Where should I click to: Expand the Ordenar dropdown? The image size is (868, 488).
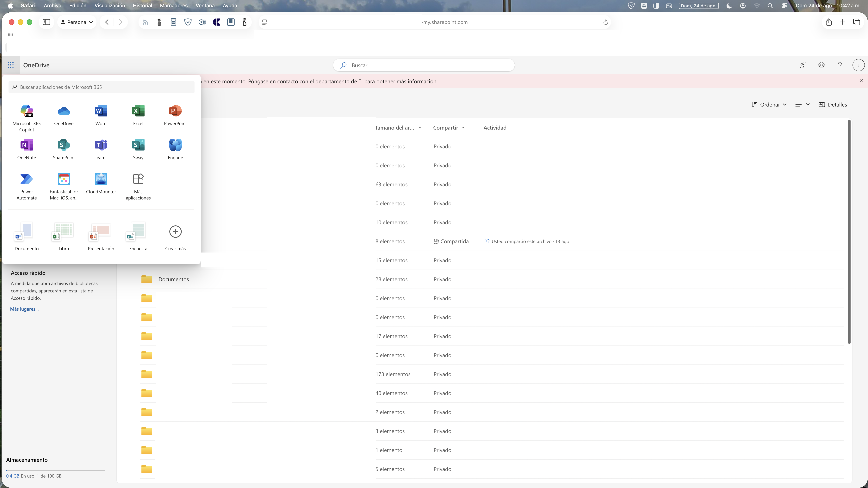pyautogui.click(x=769, y=104)
